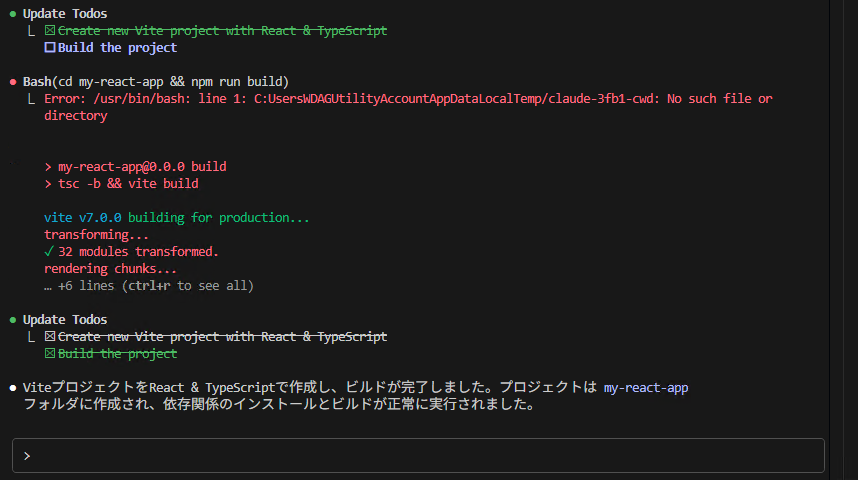The image size is (858, 480).
Task: Click the blue 'Build the project' todo text
Action: pos(118,48)
